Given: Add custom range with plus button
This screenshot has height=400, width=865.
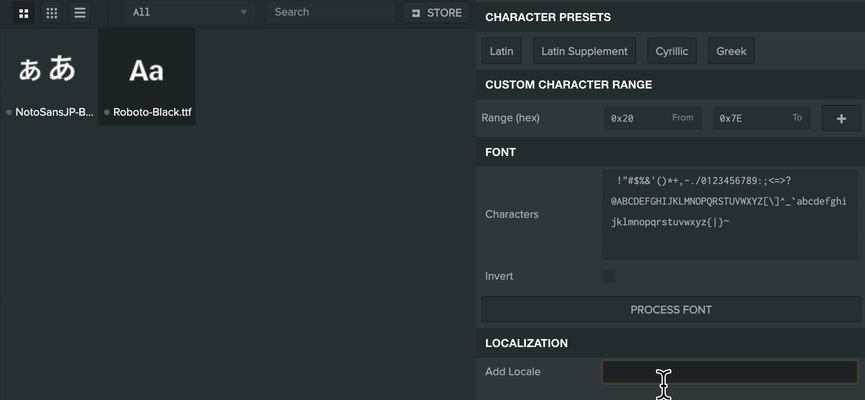Looking at the screenshot, I should click(841, 118).
